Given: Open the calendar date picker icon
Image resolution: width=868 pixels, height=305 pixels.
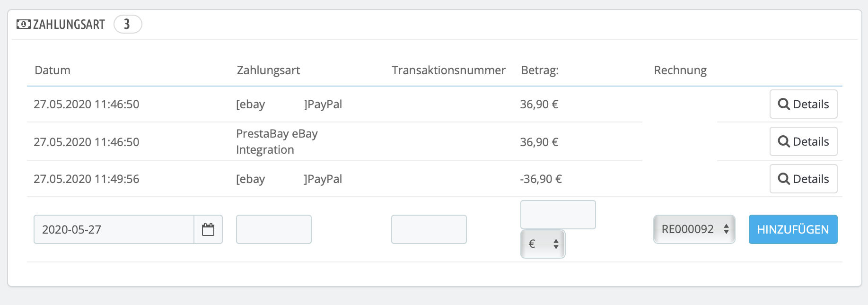Looking at the screenshot, I should pyautogui.click(x=208, y=229).
